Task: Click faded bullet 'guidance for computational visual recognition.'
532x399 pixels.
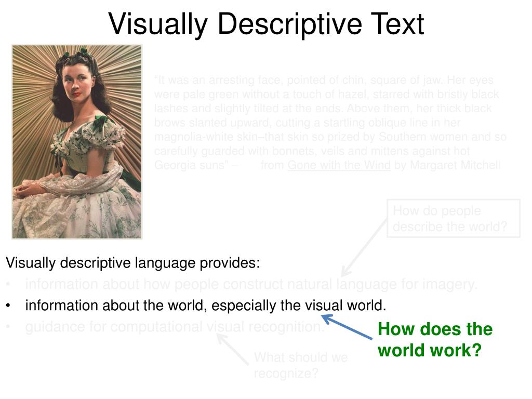Action: [175, 327]
